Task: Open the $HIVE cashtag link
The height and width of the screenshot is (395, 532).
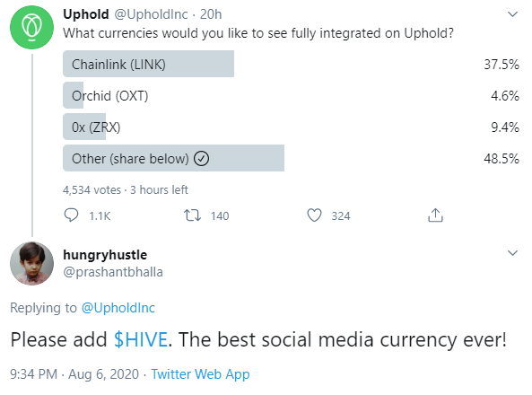Action: click(141, 339)
